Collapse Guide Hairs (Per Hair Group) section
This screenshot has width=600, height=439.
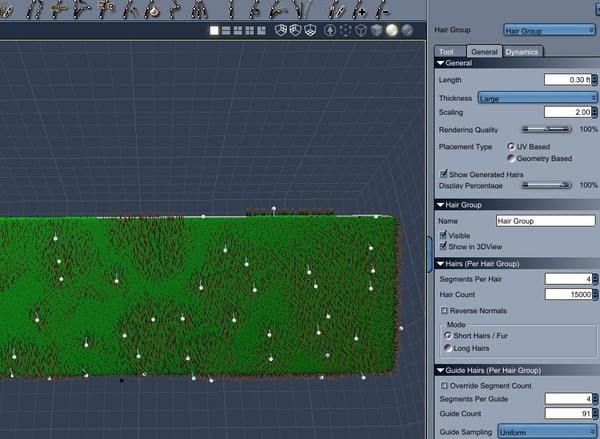440,370
